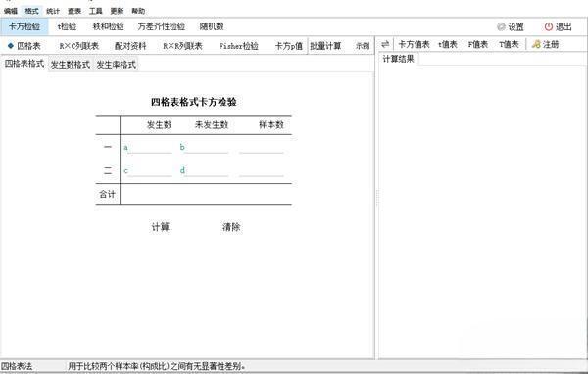The height and width of the screenshot is (374, 588).
Task: Open the 查表 menu
Action: (74, 11)
